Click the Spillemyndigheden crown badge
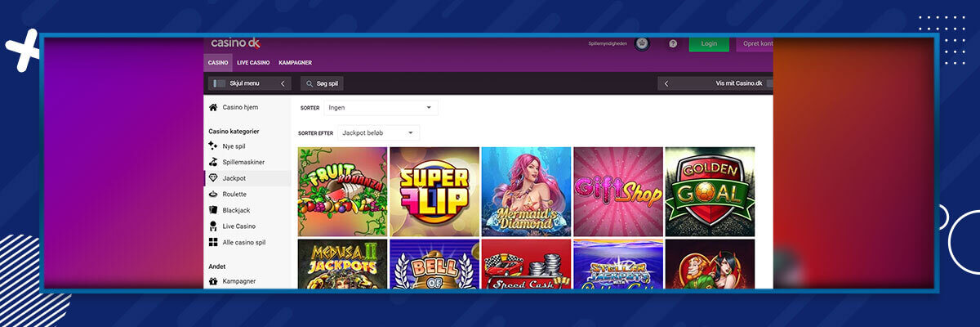Viewport: 980px width, 327px height. coord(642,43)
